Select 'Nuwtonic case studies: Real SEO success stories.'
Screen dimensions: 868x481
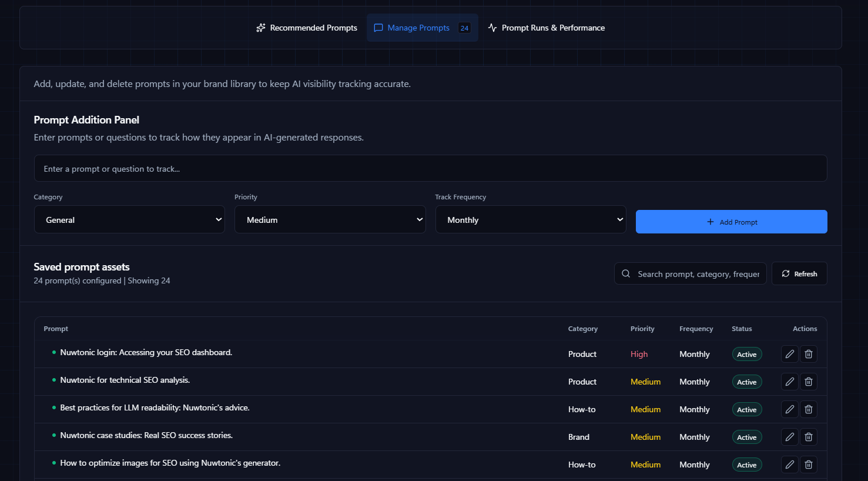click(146, 435)
